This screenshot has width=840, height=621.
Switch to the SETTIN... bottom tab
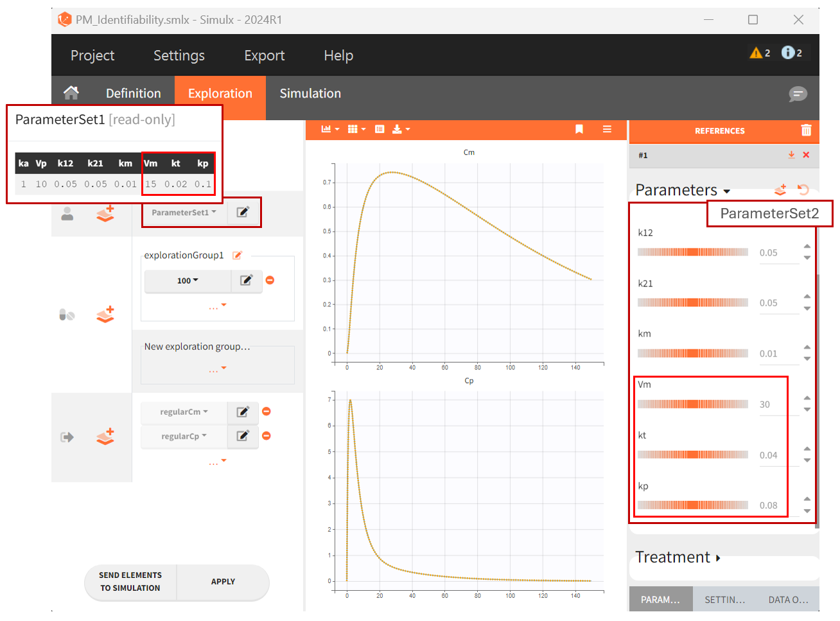tap(725, 599)
